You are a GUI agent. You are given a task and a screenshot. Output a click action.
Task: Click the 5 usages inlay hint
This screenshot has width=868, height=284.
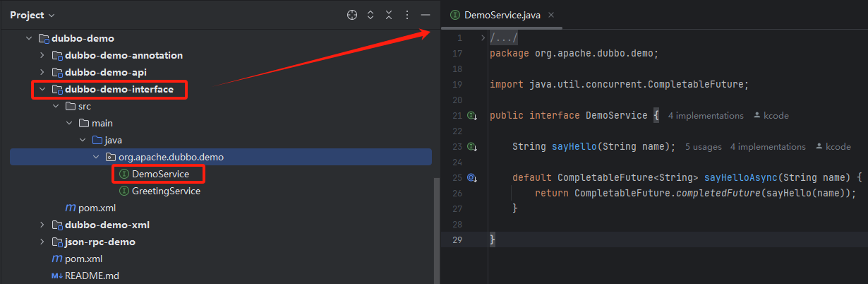click(703, 147)
